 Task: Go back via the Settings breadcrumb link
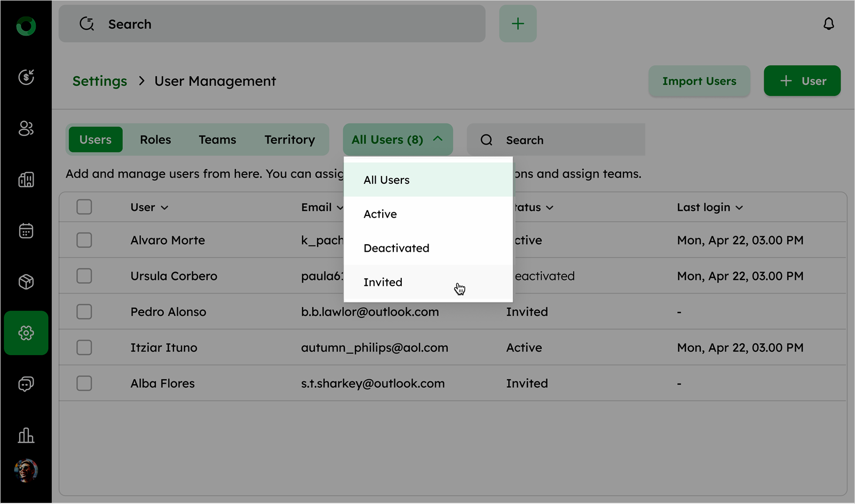pos(100,81)
